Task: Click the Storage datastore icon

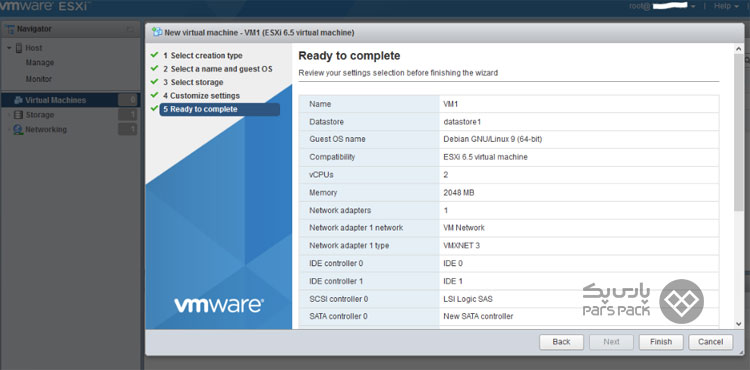Action: point(18,115)
